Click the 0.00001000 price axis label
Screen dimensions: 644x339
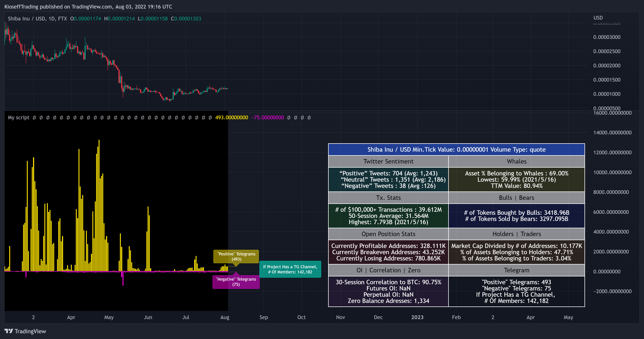tap(607, 94)
